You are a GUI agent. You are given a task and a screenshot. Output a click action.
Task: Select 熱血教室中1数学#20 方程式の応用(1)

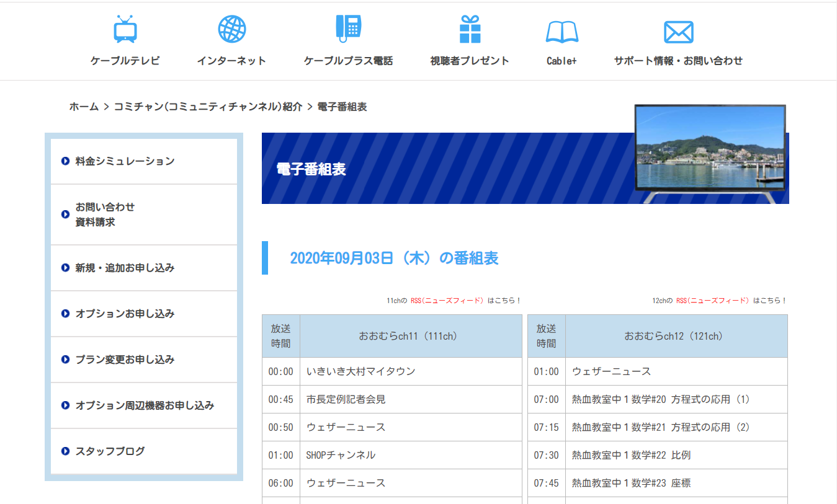point(676,399)
